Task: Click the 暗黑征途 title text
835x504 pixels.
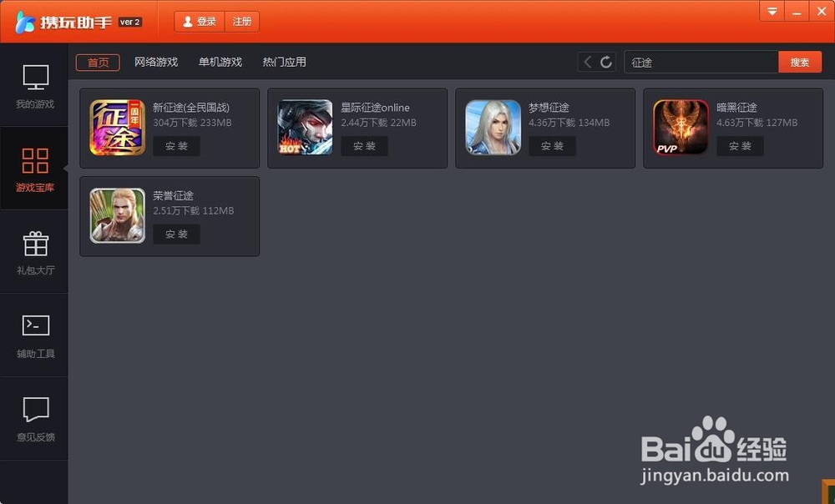Action: (x=737, y=108)
